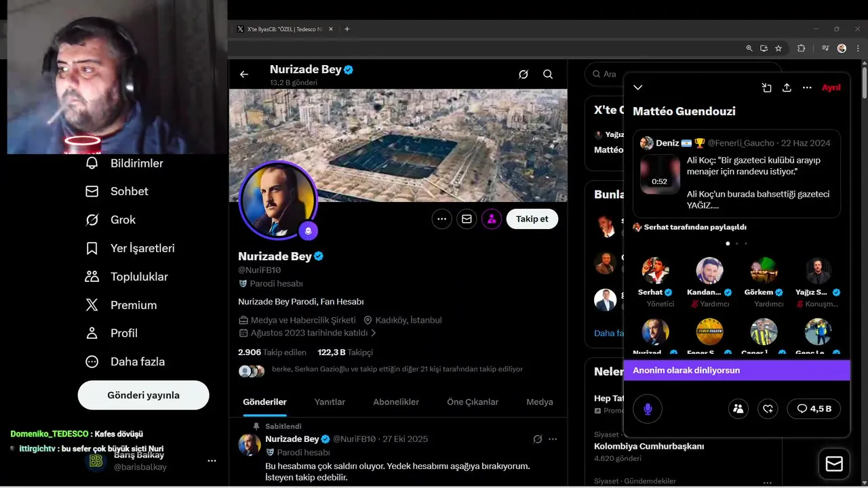Toggle the Space microphone button

click(x=648, y=409)
